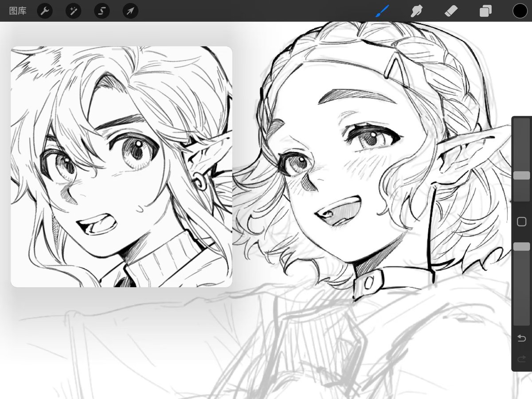Click the reference window's top grab handle
Image resolution: width=532 pixels, height=399 pixels.
121,49
